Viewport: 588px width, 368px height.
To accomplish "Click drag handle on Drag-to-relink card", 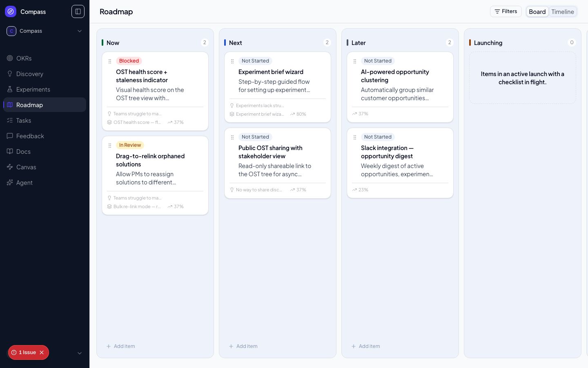I will pyautogui.click(x=110, y=146).
